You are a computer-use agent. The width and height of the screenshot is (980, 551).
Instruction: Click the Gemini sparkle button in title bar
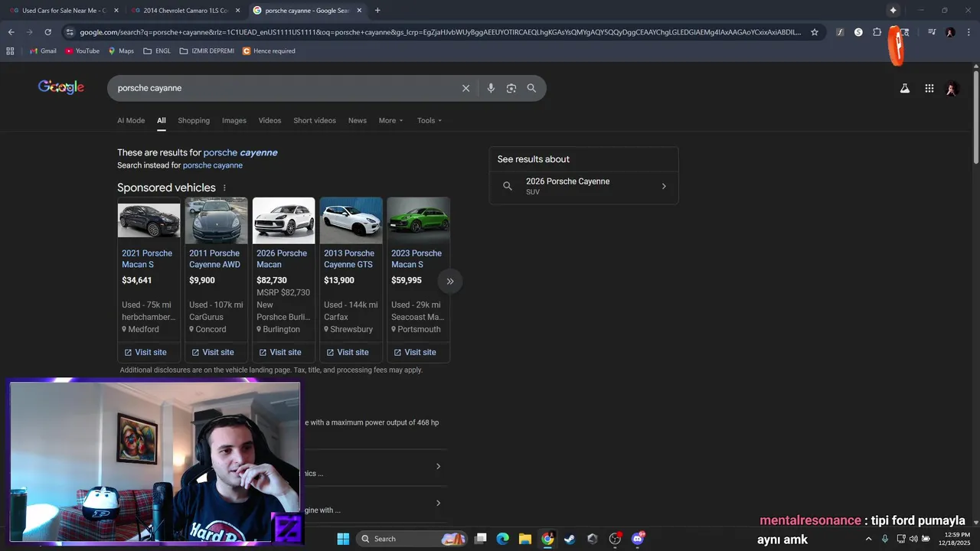[893, 11]
